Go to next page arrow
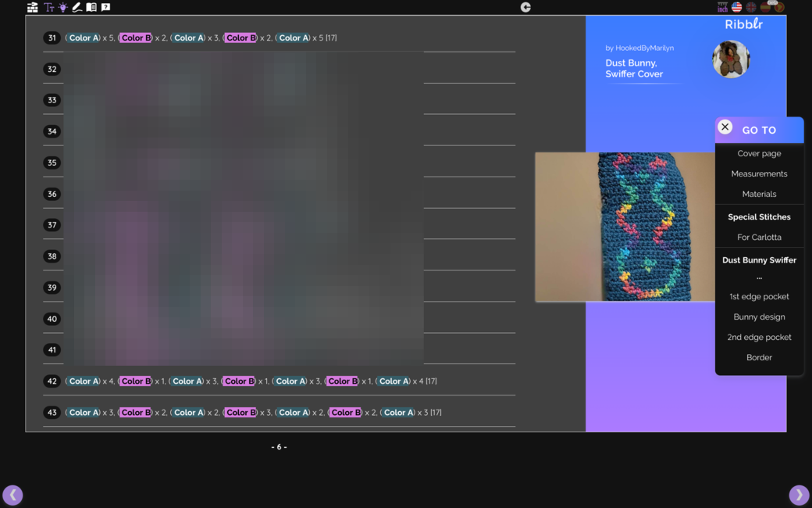812x508 pixels. [798, 495]
